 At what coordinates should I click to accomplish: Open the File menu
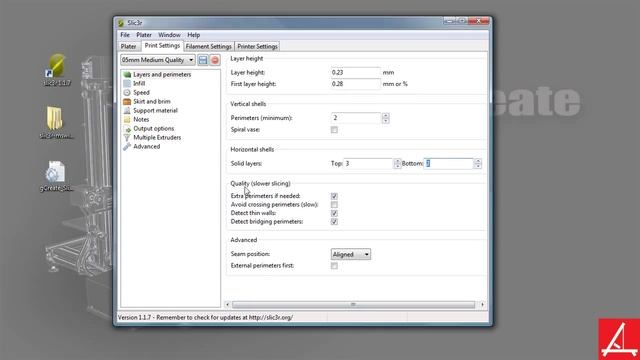tap(125, 35)
